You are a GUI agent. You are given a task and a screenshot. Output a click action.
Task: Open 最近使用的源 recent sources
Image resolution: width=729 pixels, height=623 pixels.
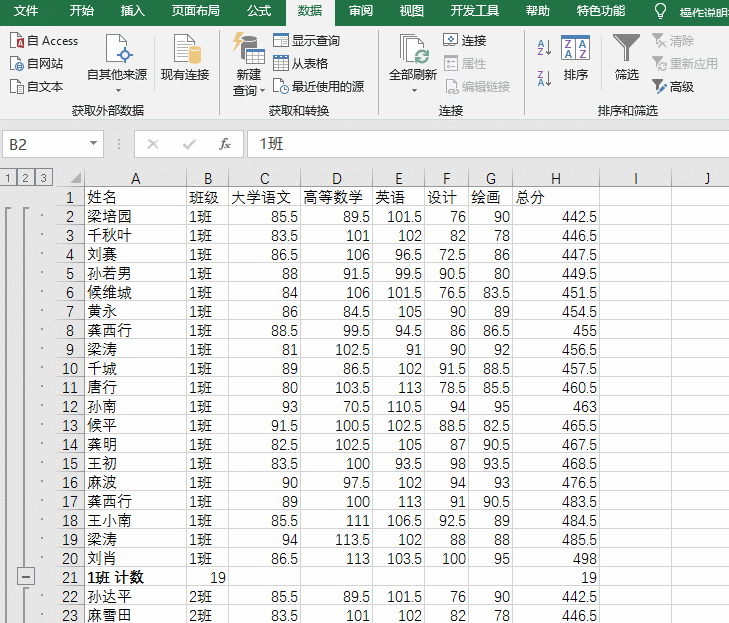318,86
